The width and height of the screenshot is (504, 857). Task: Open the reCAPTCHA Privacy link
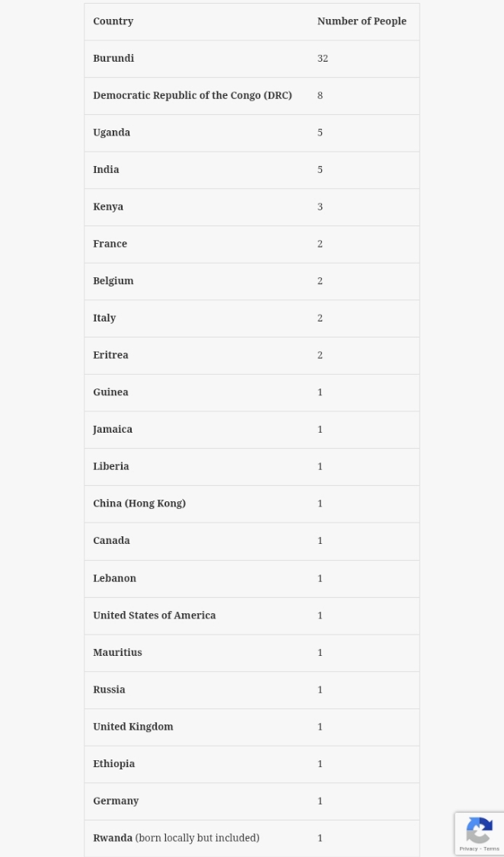click(x=468, y=849)
